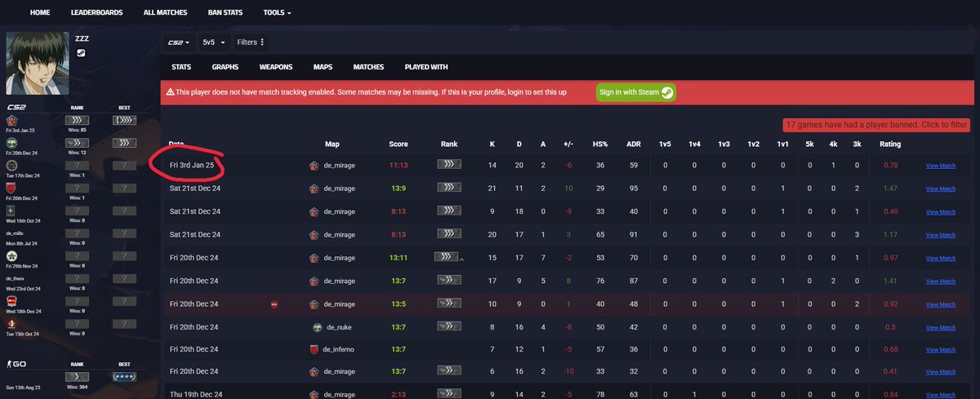Click de_thera in the sidebar
The image size is (980, 399).
(16, 277)
